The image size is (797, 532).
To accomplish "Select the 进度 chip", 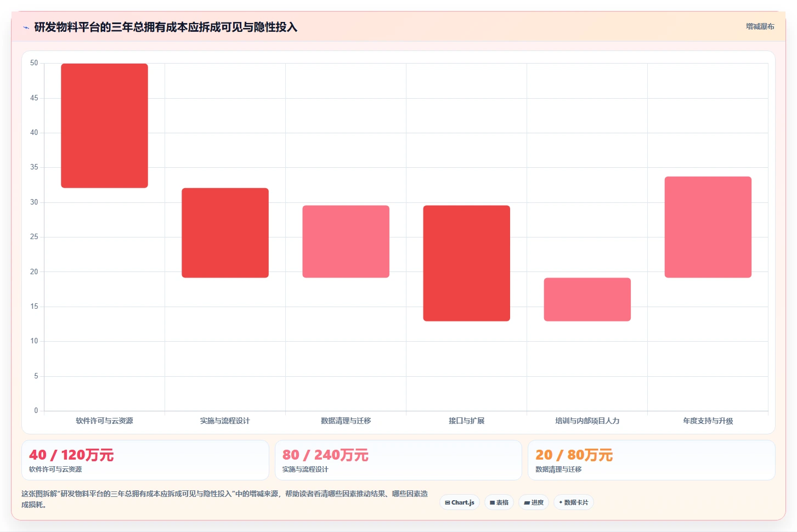I will click(x=534, y=502).
